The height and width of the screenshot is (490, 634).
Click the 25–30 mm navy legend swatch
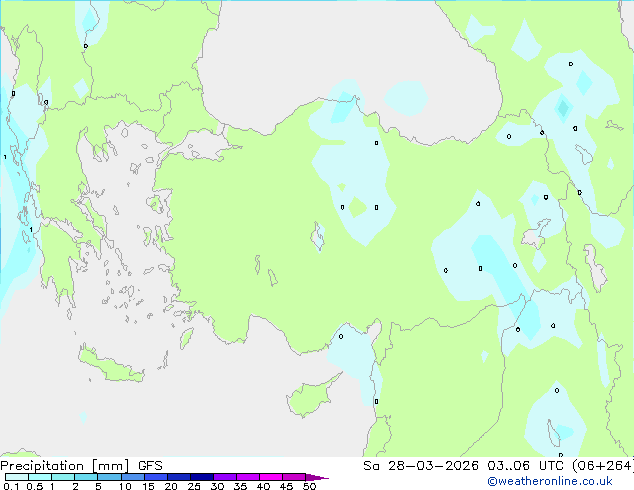(202, 477)
